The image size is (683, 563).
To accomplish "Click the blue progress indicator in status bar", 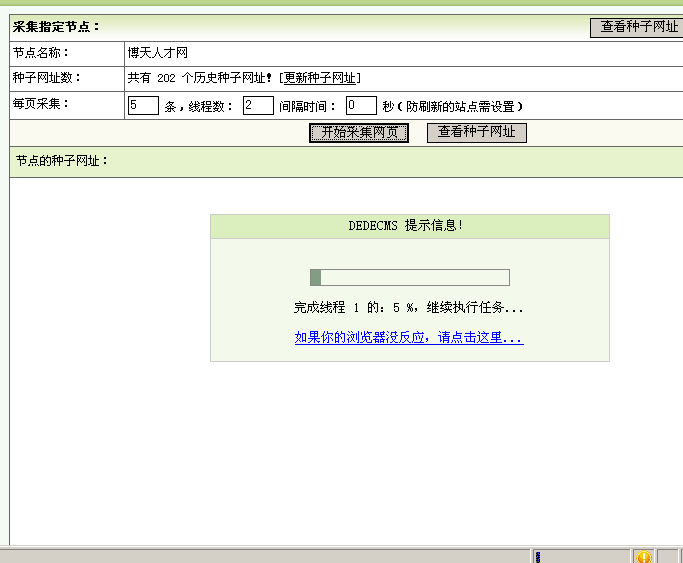I will coord(538,556).
